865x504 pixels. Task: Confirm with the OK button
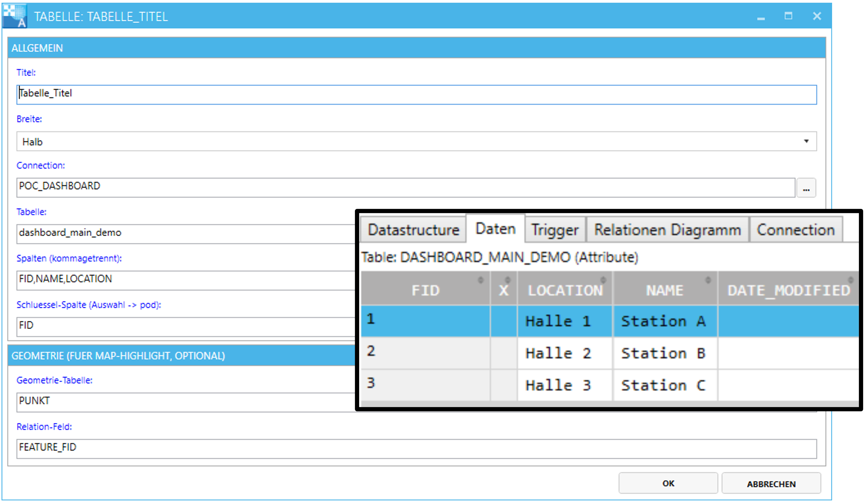(x=668, y=483)
